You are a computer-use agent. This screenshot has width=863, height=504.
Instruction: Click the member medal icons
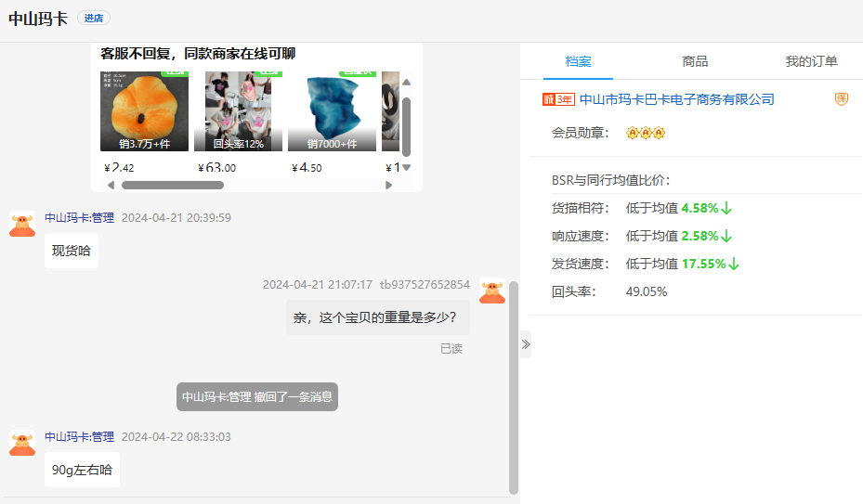point(645,133)
